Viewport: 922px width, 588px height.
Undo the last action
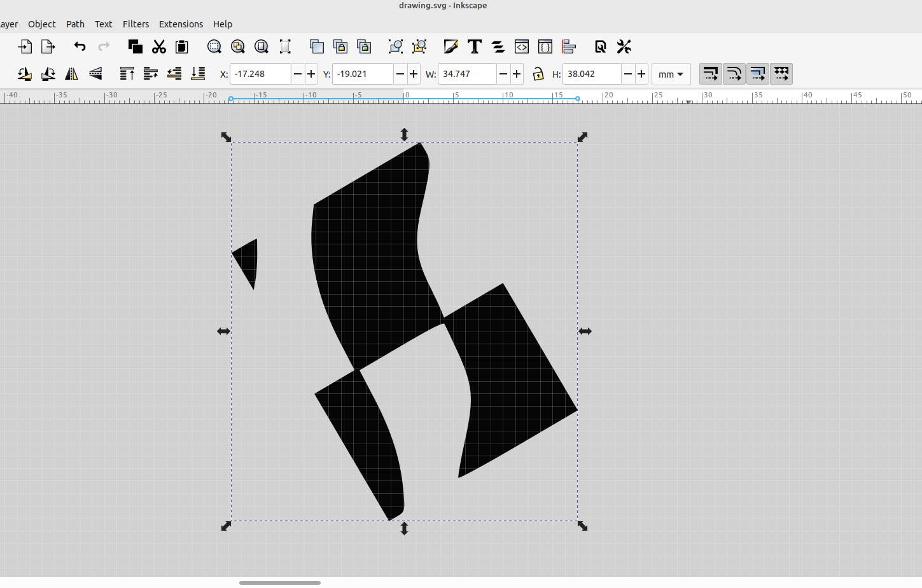click(80, 46)
